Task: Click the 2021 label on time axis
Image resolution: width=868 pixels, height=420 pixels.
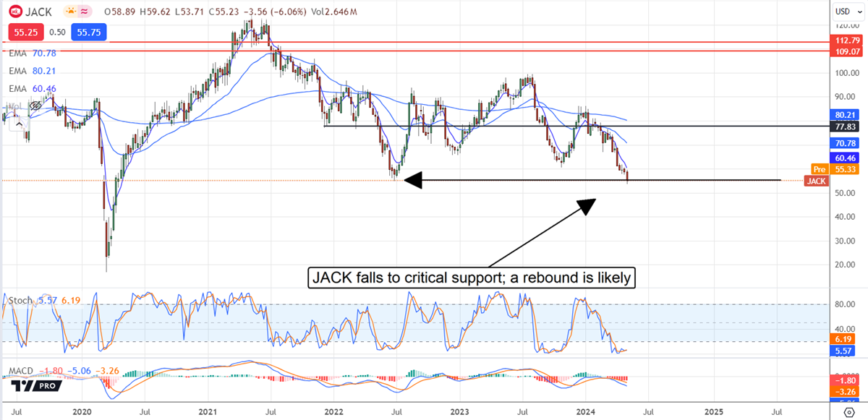Action: (x=208, y=411)
